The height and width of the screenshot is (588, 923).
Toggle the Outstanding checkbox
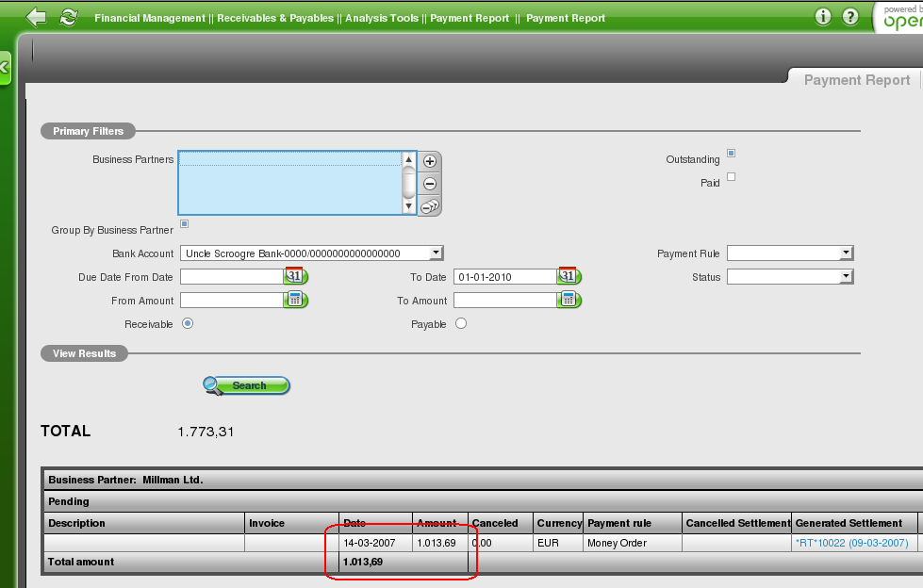point(731,153)
